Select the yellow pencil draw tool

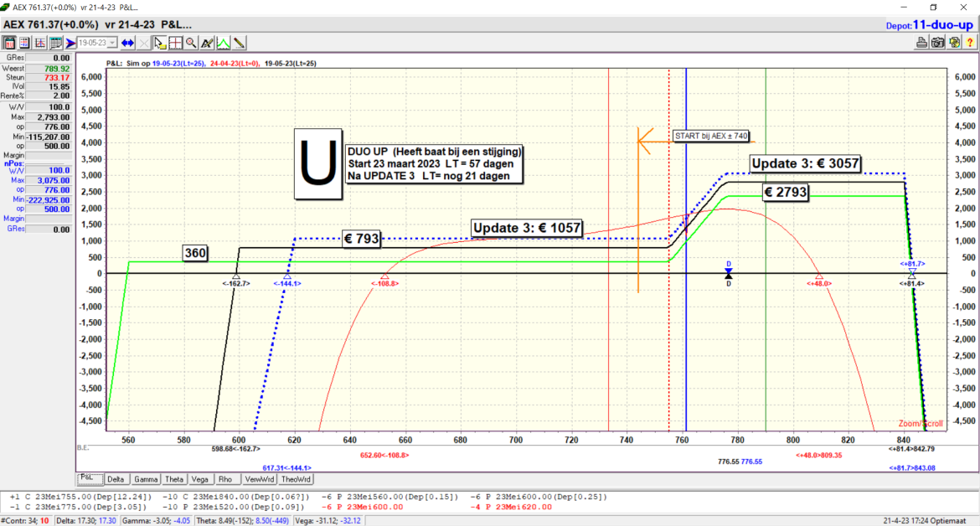click(240, 43)
